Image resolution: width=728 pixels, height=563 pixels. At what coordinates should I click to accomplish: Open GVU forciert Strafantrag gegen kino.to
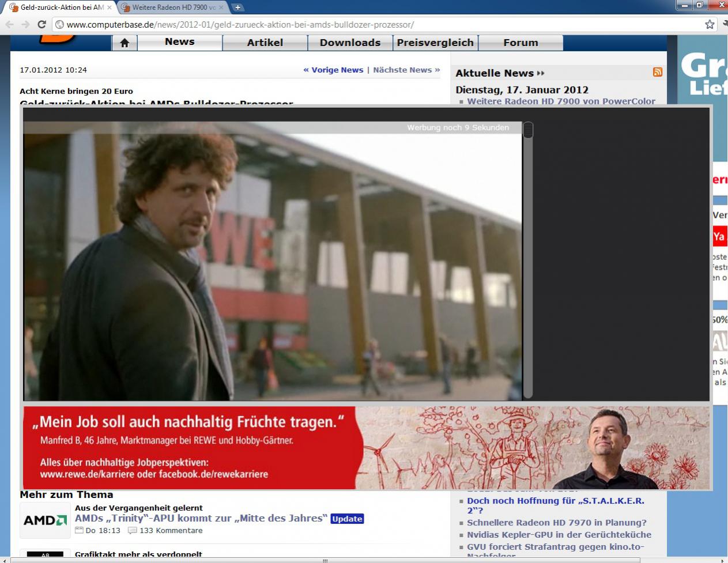pos(556,551)
